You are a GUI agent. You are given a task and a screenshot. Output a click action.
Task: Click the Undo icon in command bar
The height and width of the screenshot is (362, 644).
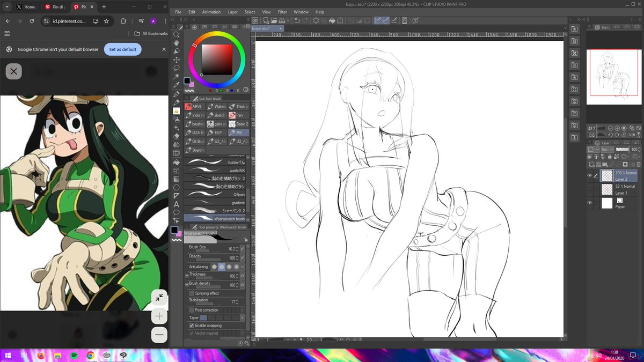(297, 20)
